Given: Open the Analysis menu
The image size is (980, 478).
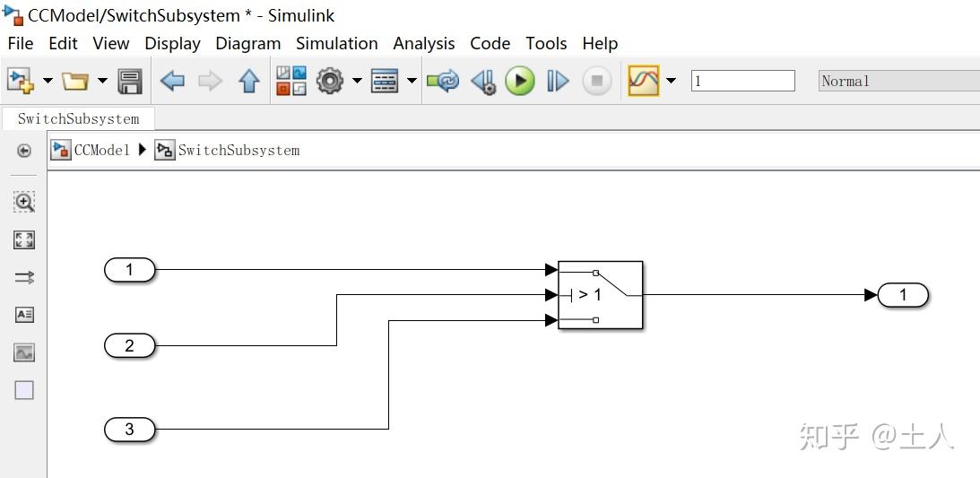Looking at the screenshot, I should pos(424,44).
